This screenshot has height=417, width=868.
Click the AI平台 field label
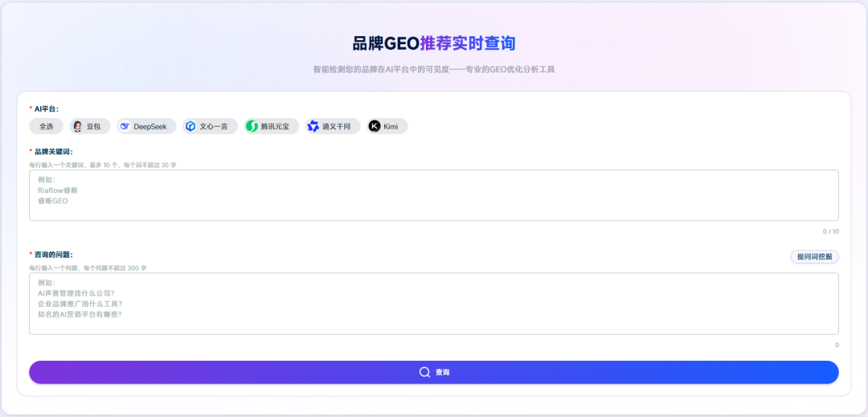47,109
